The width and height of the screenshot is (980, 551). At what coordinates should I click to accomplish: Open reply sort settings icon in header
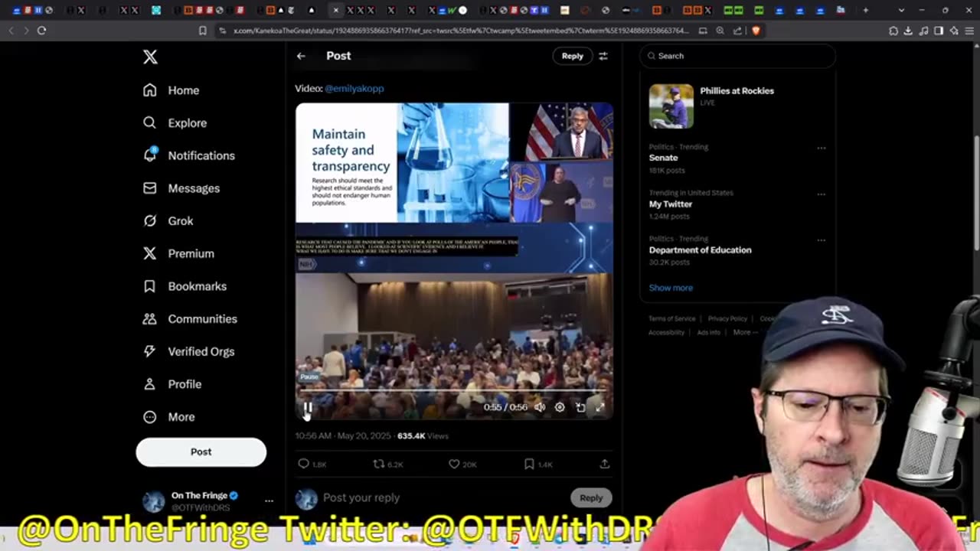coord(603,56)
